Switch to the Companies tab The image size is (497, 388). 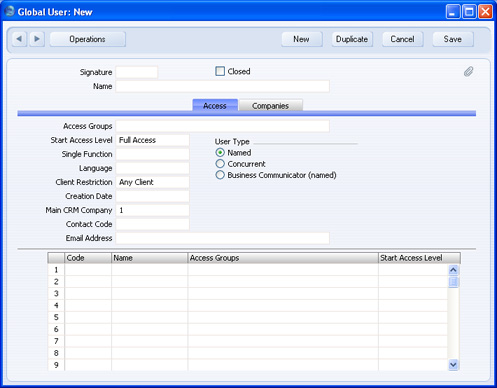271,105
